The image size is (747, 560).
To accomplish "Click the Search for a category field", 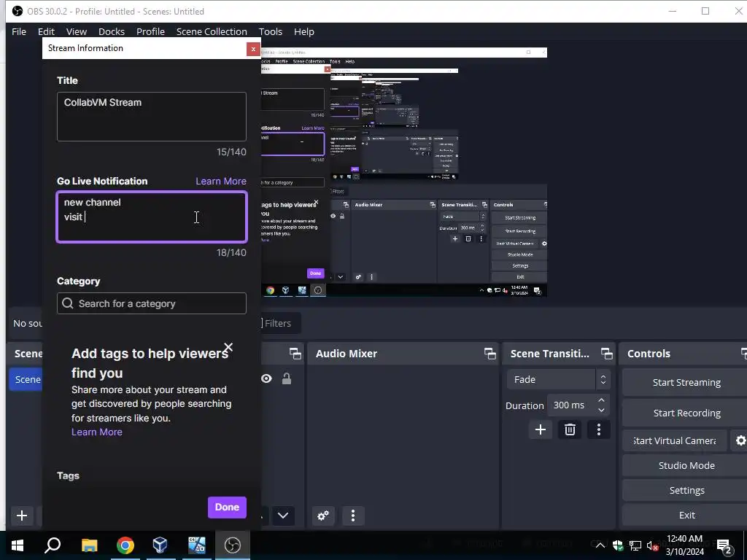I will pyautogui.click(x=152, y=303).
